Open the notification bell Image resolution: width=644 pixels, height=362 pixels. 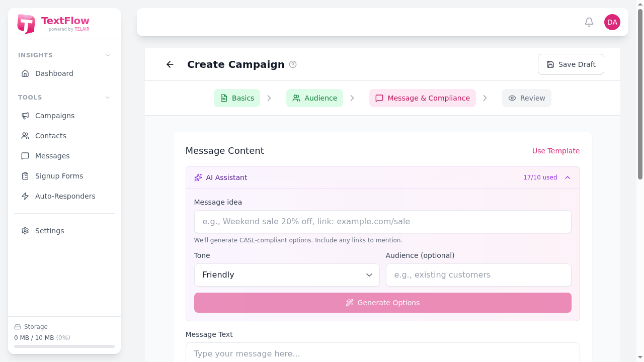(x=589, y=22)
